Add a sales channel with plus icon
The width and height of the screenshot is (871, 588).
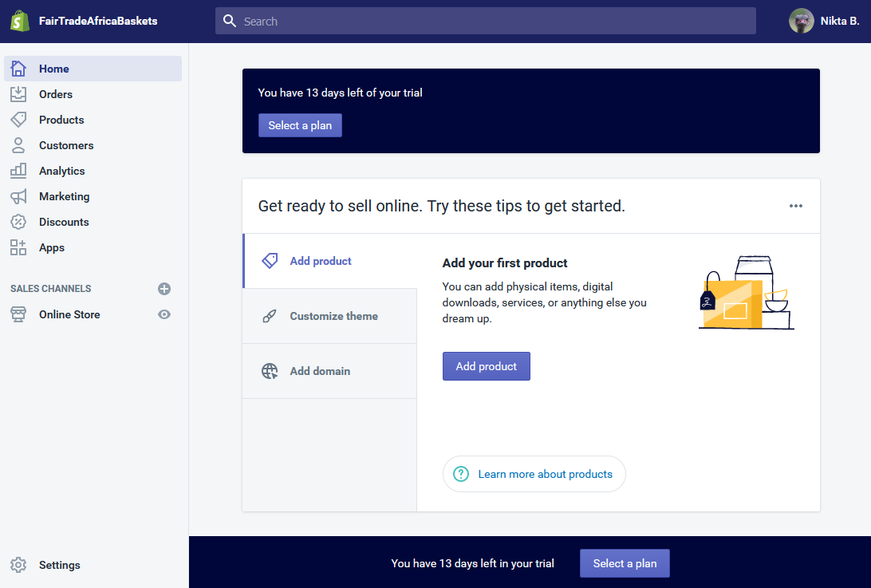(164, 289)
